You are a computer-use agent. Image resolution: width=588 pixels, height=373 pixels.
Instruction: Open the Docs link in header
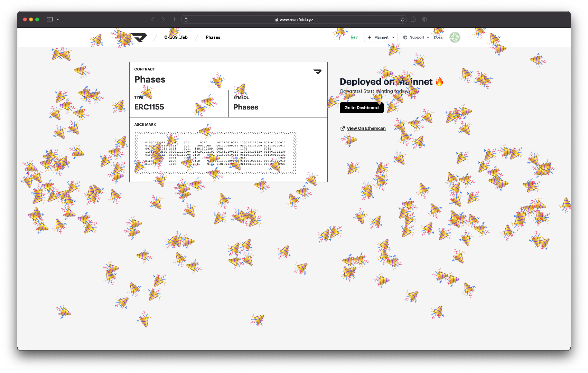(x=438, y=37)
